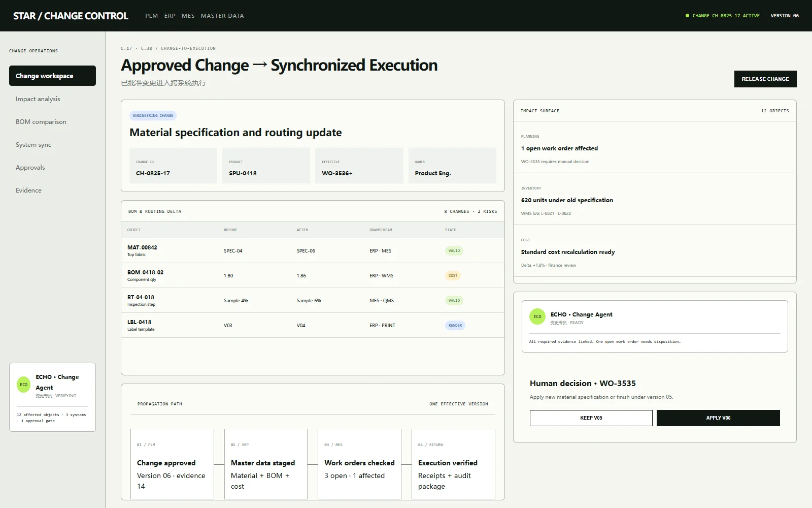Click SPEC-06 after value
The image size is (812, 508).
pos(306,251)
